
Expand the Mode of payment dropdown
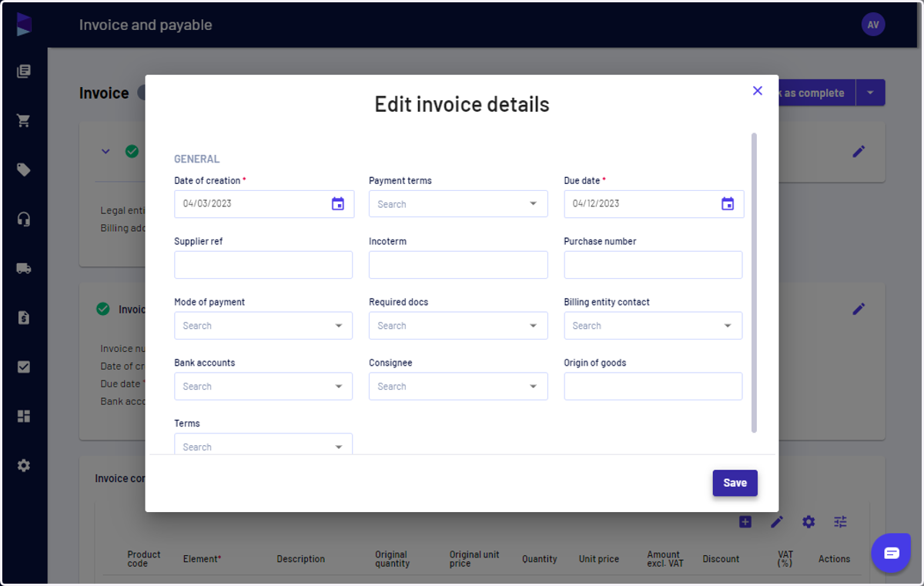point(338,326)
